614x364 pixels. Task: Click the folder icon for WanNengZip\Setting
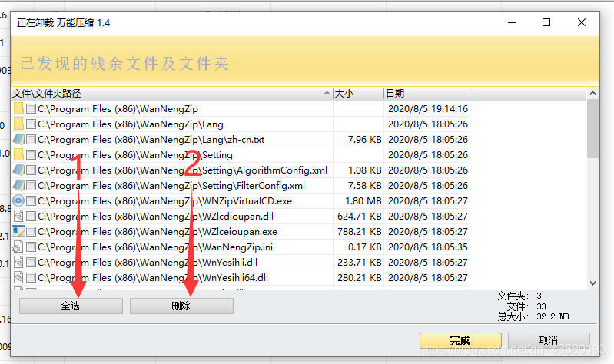(18, 154)
